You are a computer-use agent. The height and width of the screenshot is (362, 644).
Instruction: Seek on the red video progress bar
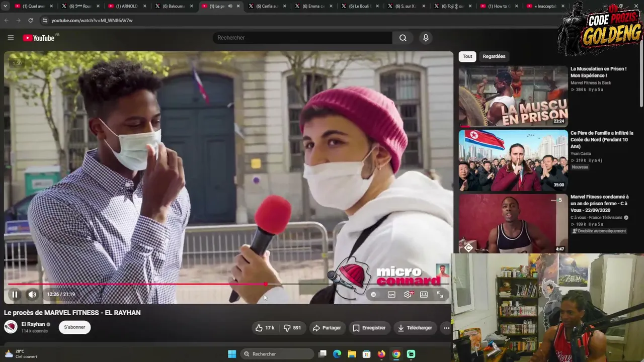pyautogui.click(x=229, y=284)
